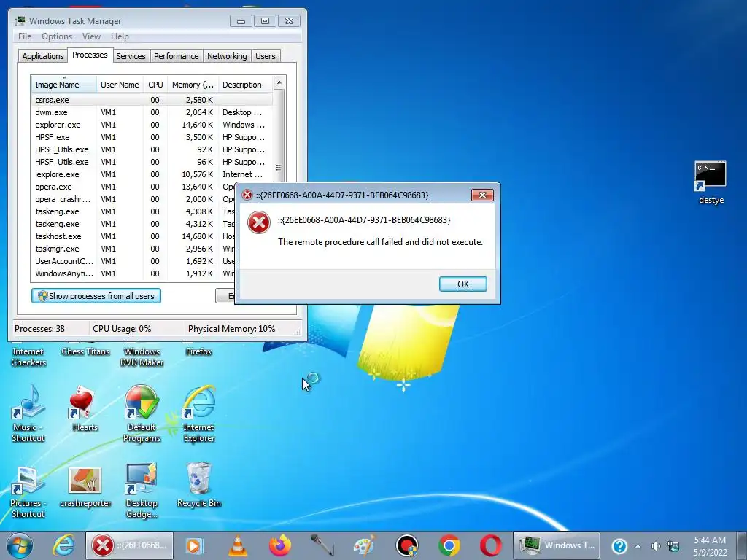Screen dimensions: 747x560
Task: Minimize the Windows Task Manager window
Action: point(241,21)
